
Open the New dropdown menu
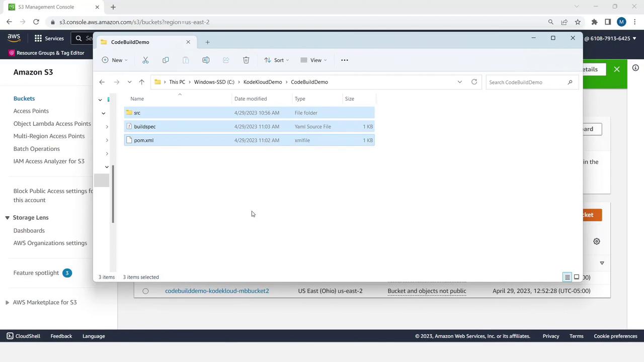coord(115,60)
